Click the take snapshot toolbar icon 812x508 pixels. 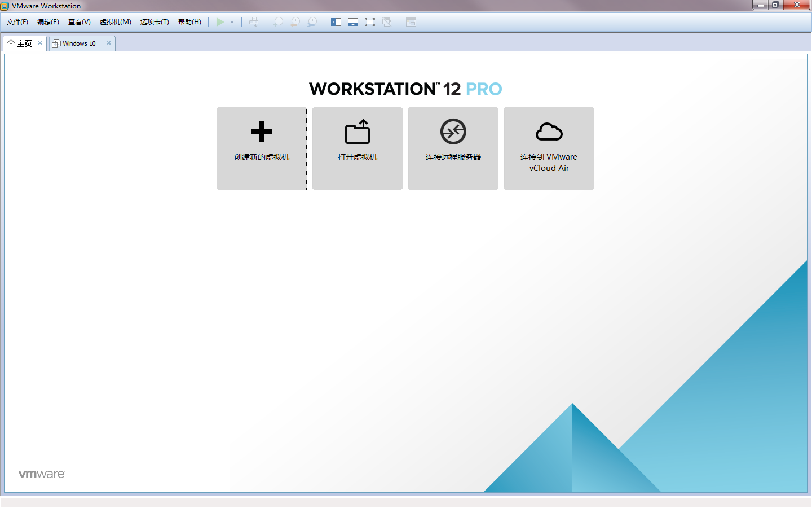pos(278,22)
